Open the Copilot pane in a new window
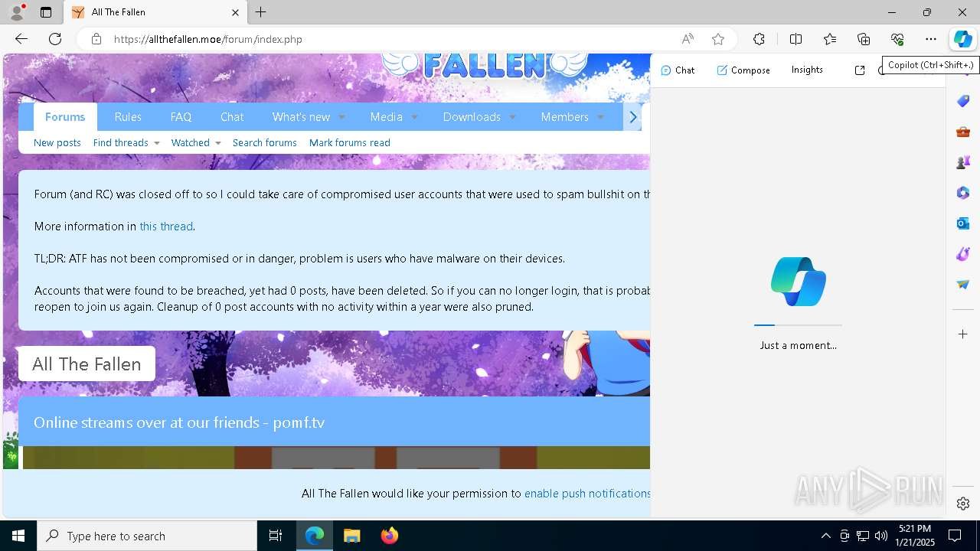 coord(860,70)
